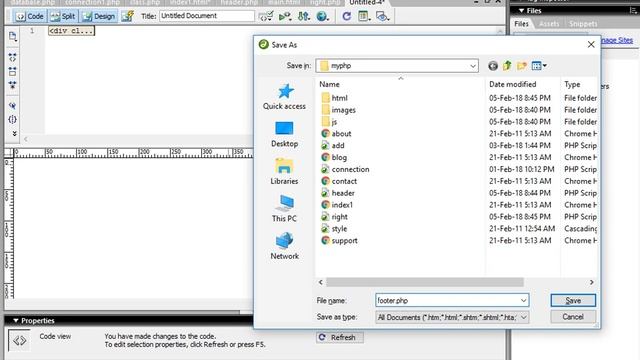
Task: Switch to the Snippets tab in Files panel
Action: point(583,24)
